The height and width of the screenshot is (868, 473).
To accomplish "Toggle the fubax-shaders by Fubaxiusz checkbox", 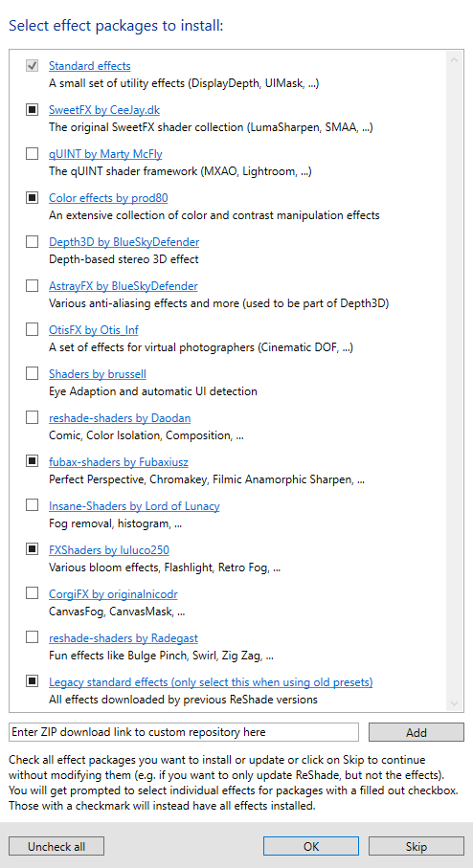I will pos(33,461).
